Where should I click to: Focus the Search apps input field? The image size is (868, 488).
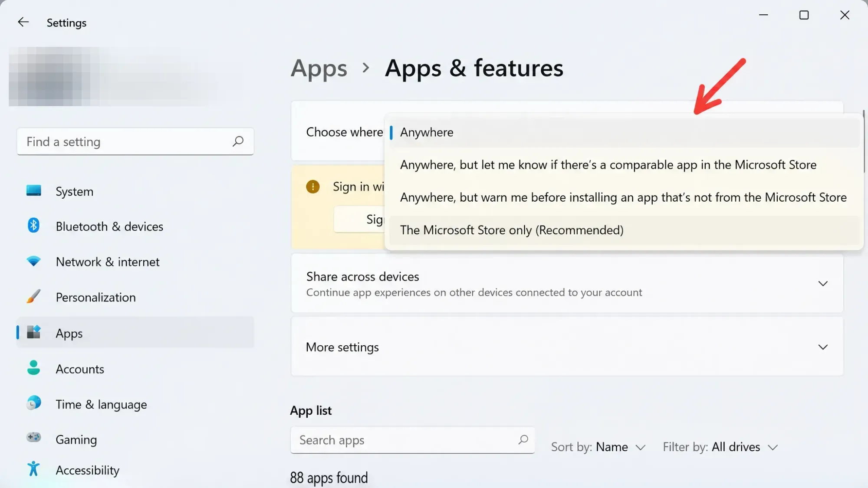[412, 440]
